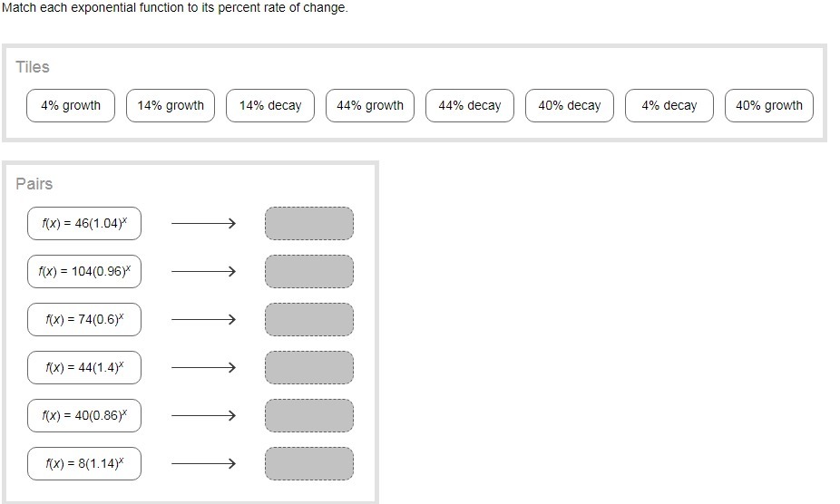Click the empty answer slot for 8(1.14)^x
Viewport: 840px width, 504px height.
(x=309, y=463)
